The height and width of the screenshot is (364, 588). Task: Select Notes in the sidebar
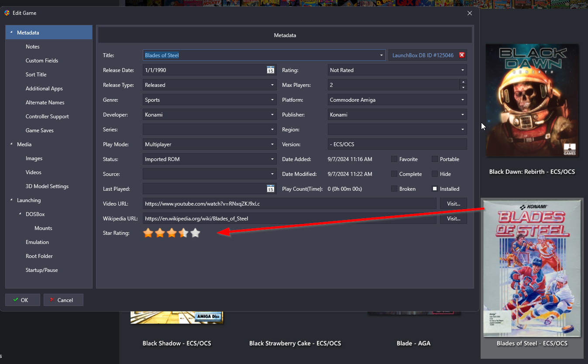coord(33,47)
